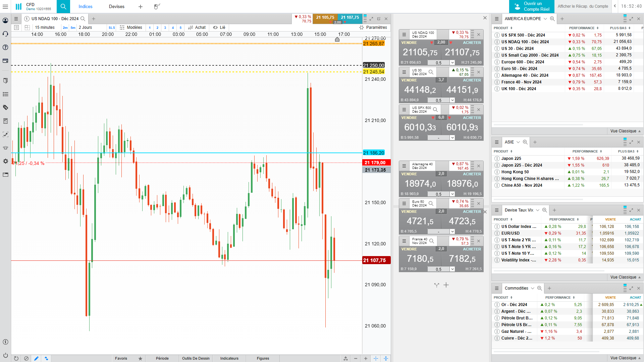Open the Indicateurs menu

(229, 358)
